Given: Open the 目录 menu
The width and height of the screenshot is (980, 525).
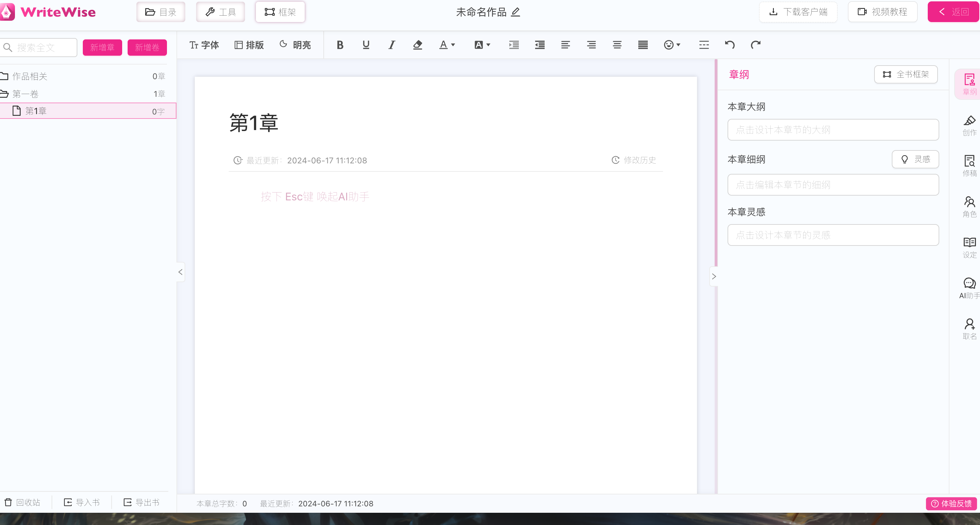Looking at the screenshot, I should [x=161, y=12].
